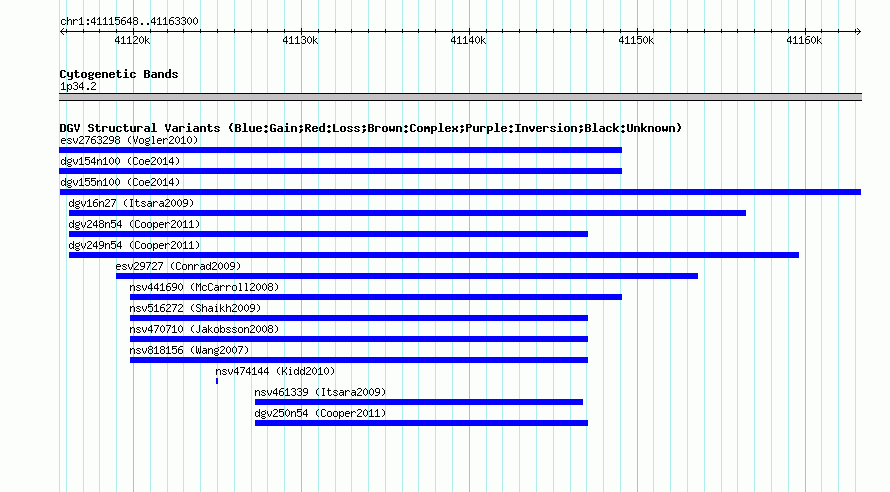Click the 41150k ruler label
This screenshot has height=492, width=890.
click(x=636, y=40)
